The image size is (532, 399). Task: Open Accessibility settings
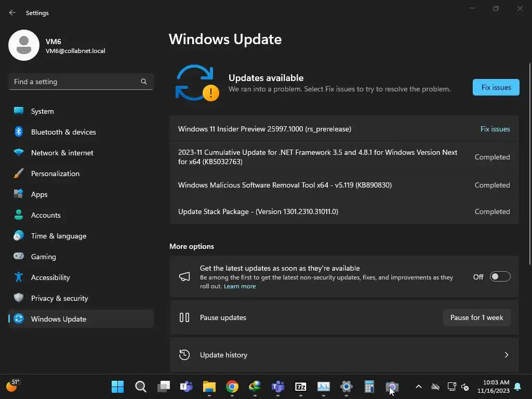click(x=81, y=277)
